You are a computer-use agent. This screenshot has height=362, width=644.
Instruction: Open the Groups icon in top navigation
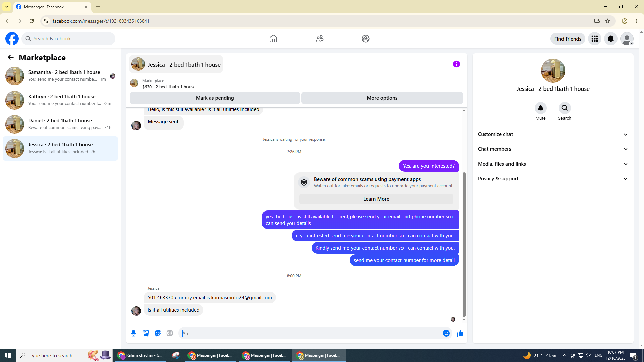pos(366,39)
